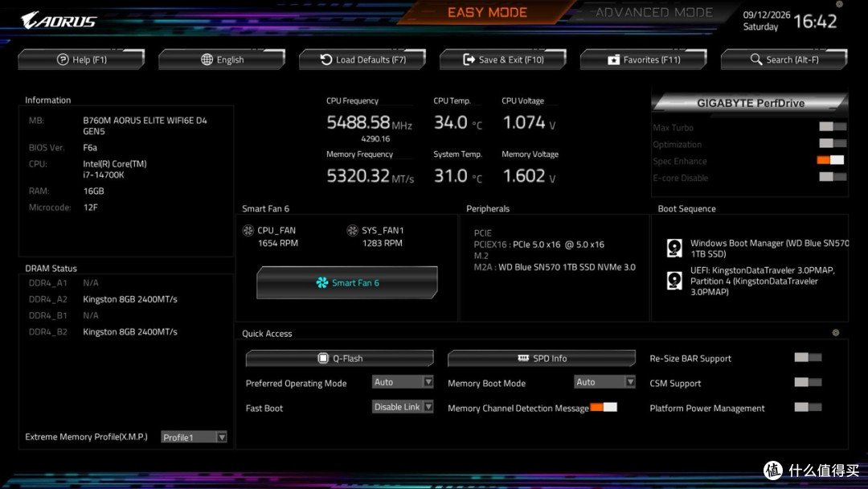Click the Q-Flash chip icon

[323, 358]
